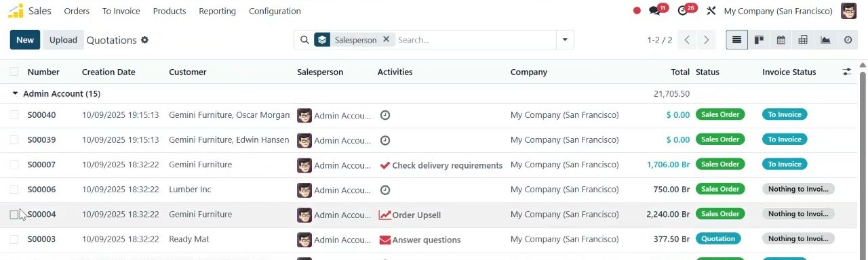Sort by the Creation Date column header
The height and width of the screenshot is (260, 868).
tap(108, 72)
